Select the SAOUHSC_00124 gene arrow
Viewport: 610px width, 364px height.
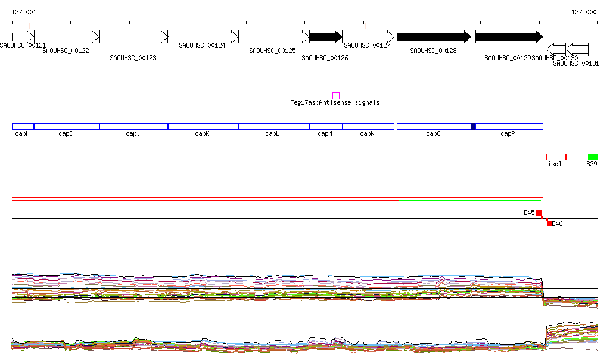click(203, 37)
